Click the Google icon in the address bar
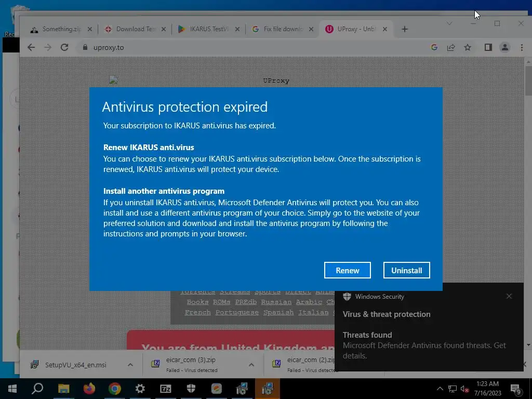The image size is (532, 399). (434, 47)
